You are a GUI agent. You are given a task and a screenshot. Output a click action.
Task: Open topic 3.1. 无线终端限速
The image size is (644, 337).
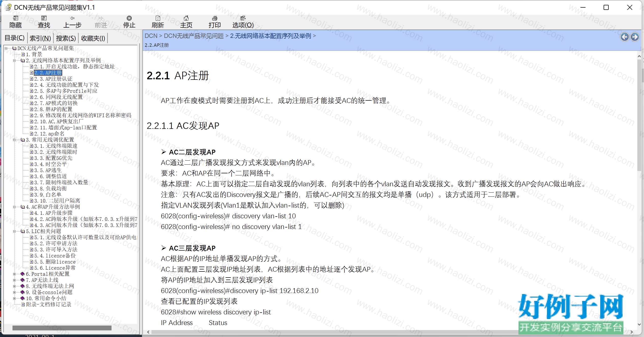coord(56,146)
